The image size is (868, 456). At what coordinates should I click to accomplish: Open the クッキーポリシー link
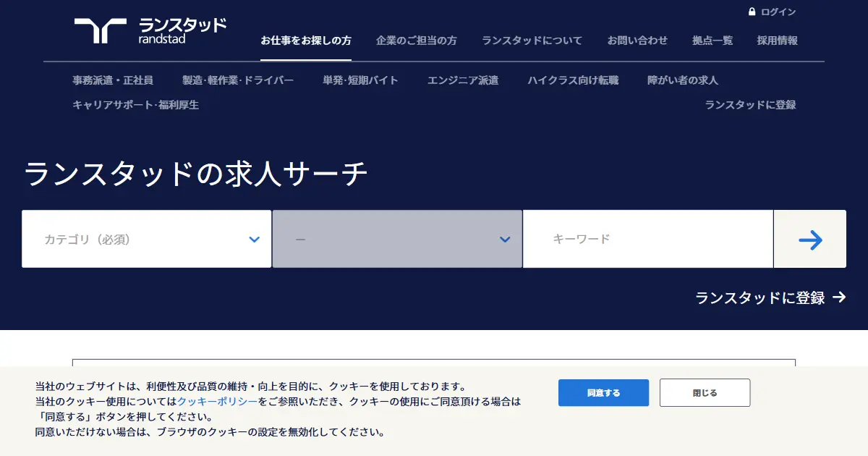pos(218,401)
